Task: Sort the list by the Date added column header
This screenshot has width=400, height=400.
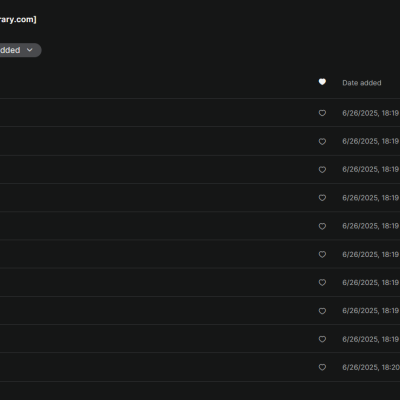Action: pyautogui.click(x=362, y=83)
